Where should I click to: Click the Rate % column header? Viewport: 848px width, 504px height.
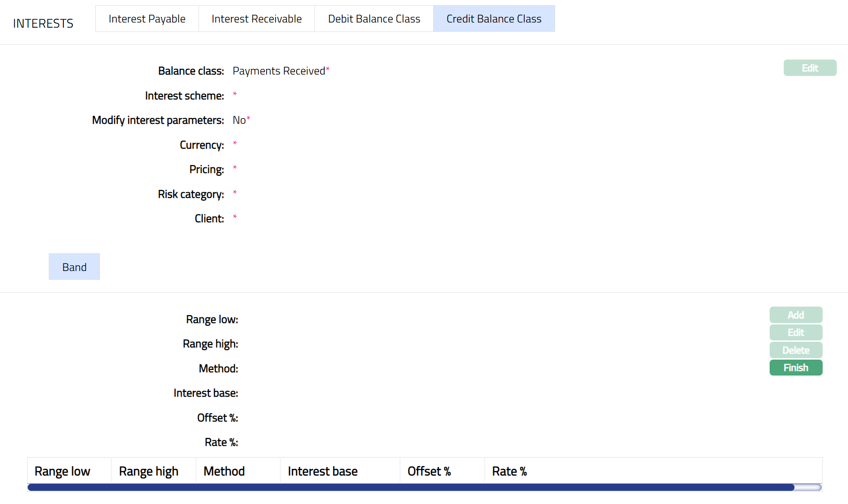(x=509, y=471)
